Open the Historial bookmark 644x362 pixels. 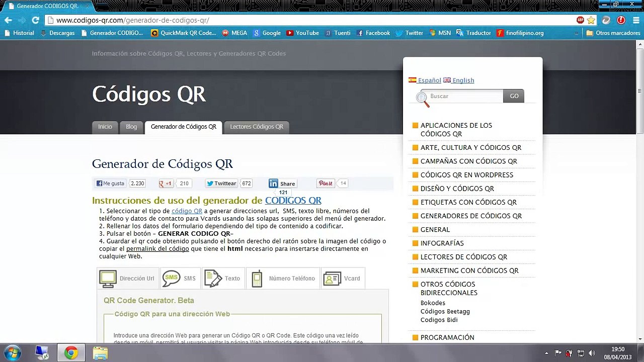(19, 33)
